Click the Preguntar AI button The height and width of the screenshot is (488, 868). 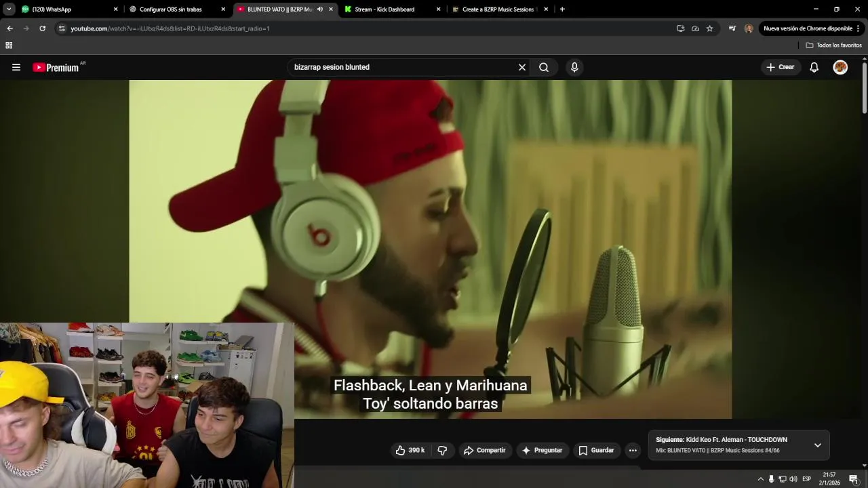coord(542,450)
